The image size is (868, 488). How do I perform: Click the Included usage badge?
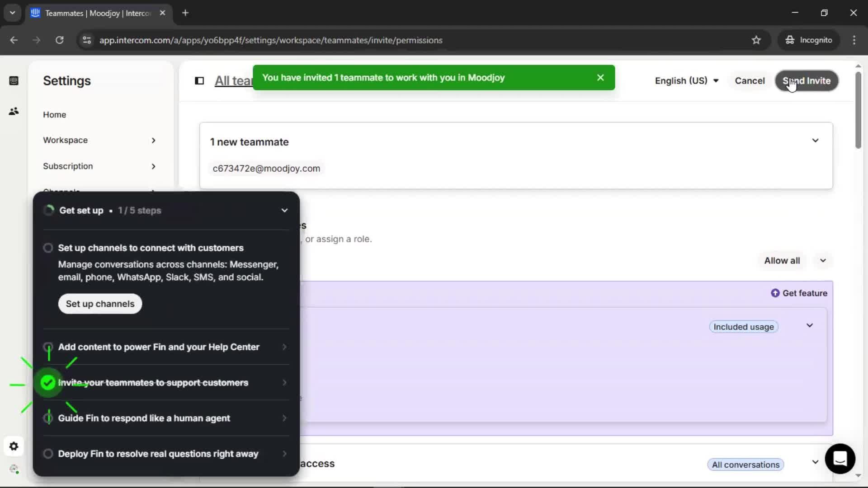[x=744, y=327]
